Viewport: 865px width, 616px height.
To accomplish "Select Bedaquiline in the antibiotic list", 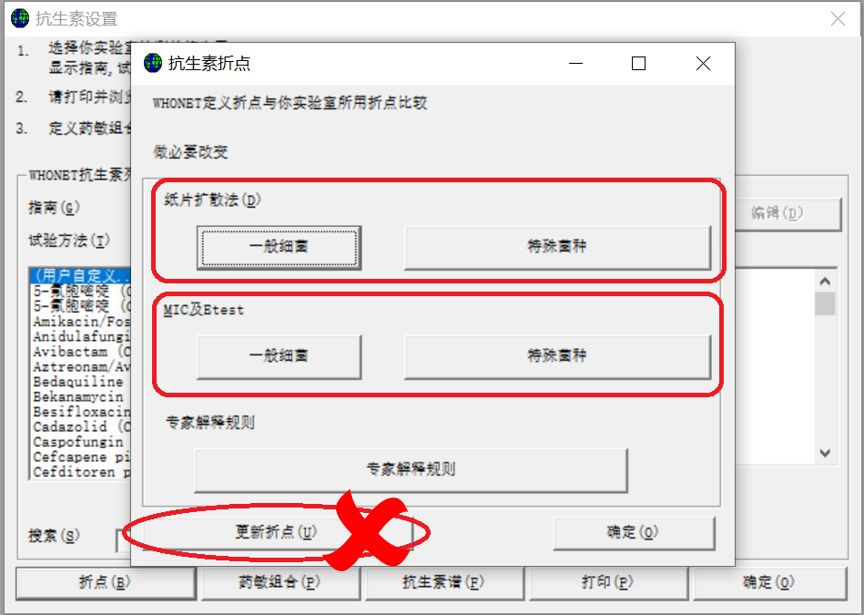I will click(x=80, y=382).
